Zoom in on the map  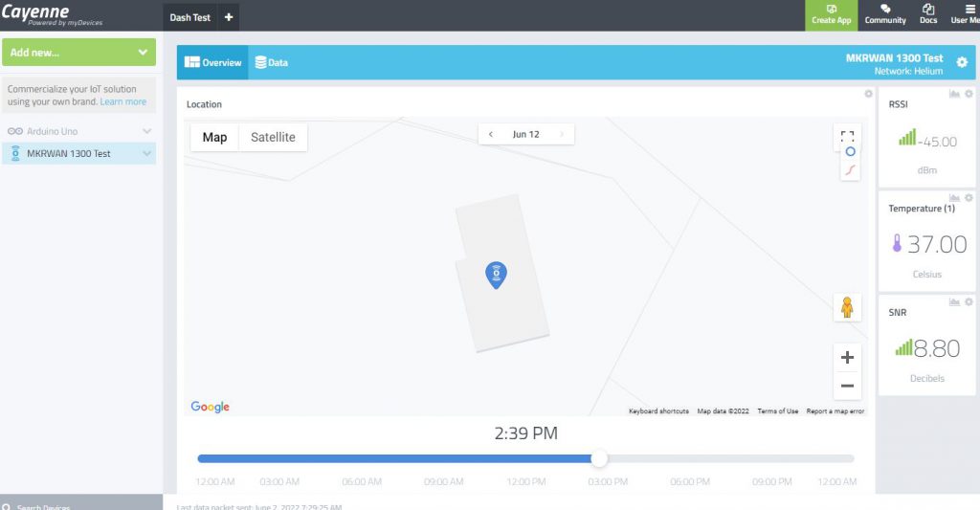[x=848, y=358]
